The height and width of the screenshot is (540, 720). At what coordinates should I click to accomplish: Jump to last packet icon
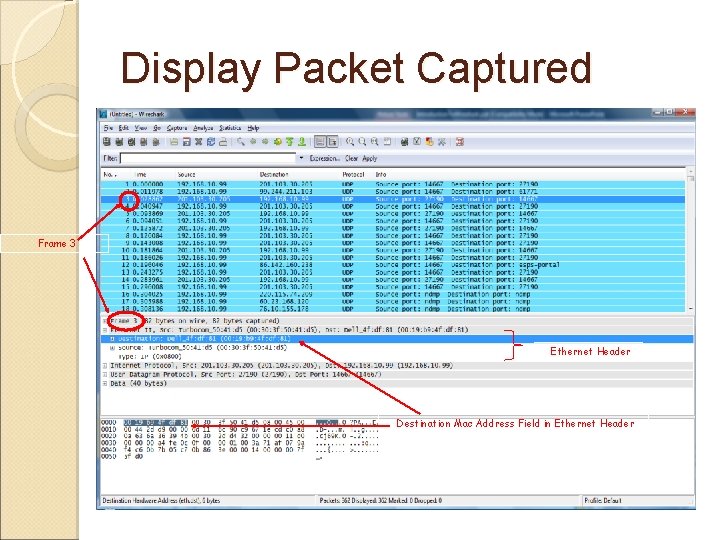[302, 142]
